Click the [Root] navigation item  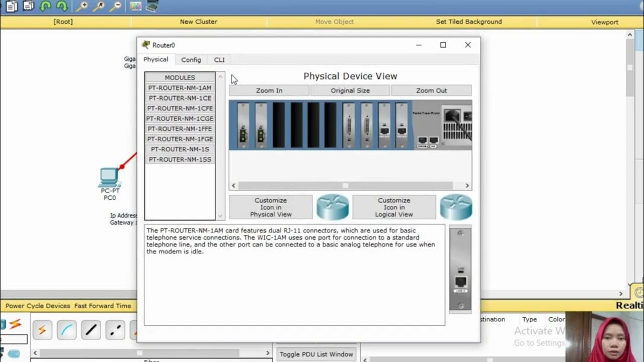tap(63, 22)
